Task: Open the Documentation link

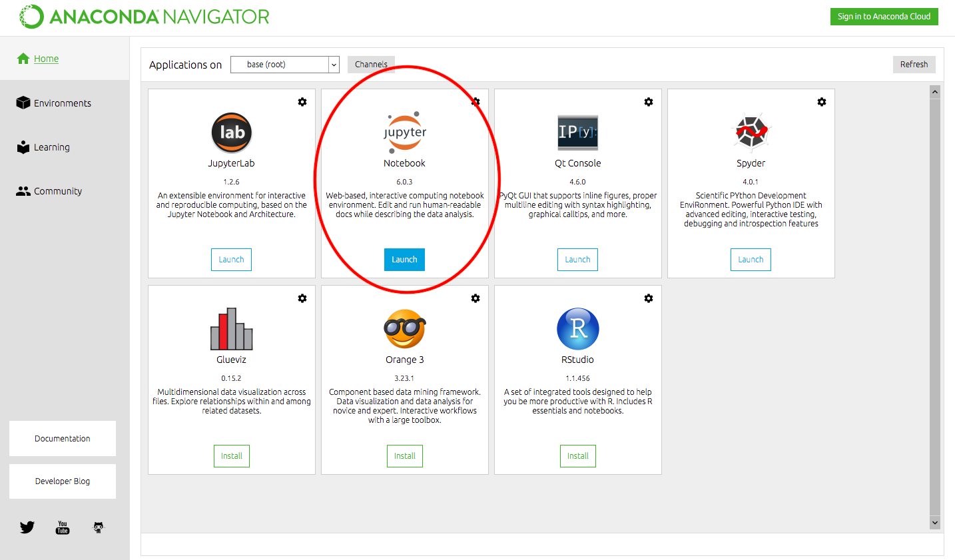Action: (x=63, y=438)
